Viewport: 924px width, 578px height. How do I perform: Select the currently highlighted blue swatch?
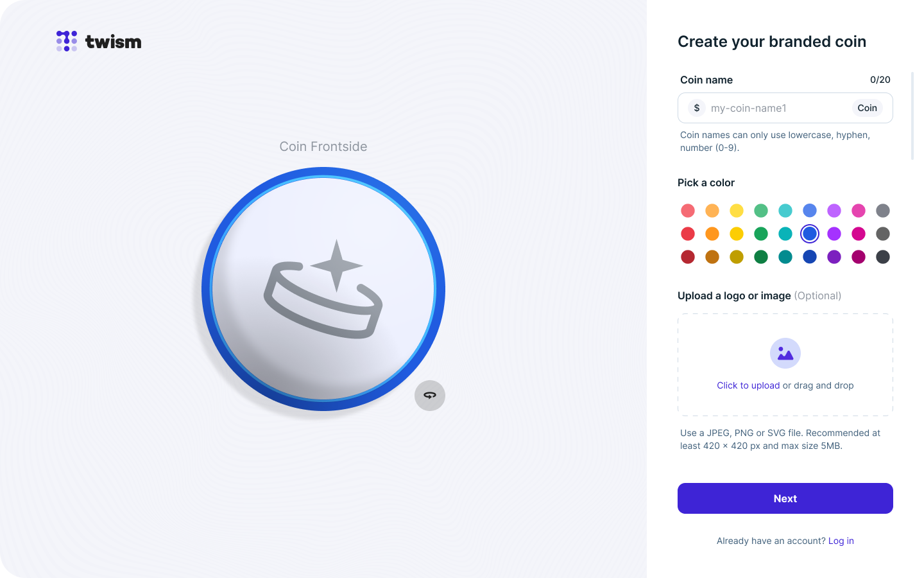pos(810,234)
